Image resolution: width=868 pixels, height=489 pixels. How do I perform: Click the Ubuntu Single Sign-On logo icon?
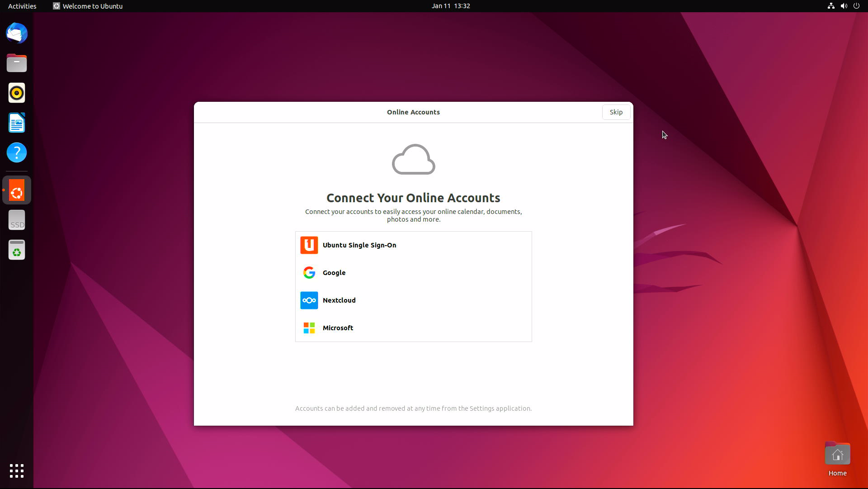(x=309, y=245)
